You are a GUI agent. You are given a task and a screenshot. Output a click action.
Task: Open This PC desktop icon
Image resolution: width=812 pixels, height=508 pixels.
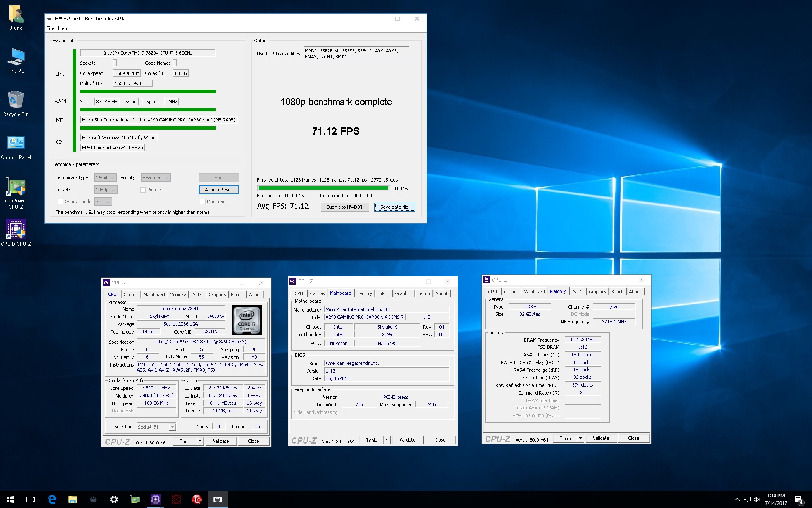click(x=16, y=61)
